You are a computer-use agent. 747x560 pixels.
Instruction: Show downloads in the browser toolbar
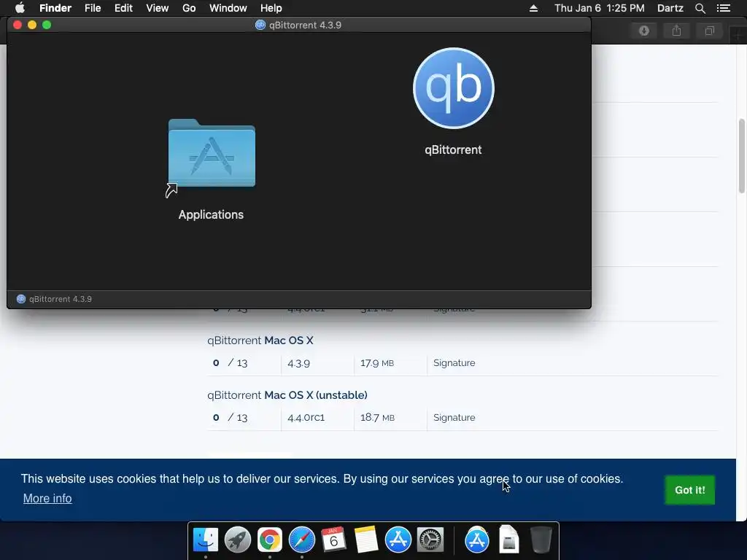644,31
